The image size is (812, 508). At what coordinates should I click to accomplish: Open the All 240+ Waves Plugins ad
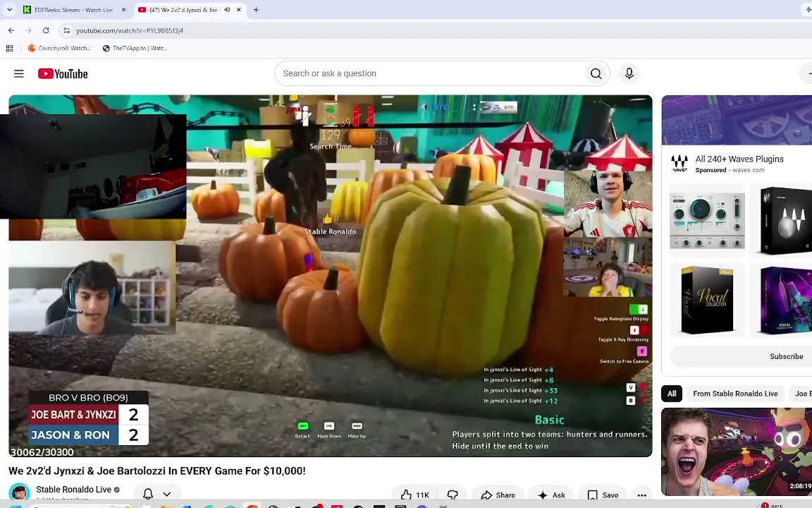[x=739, y=159]
